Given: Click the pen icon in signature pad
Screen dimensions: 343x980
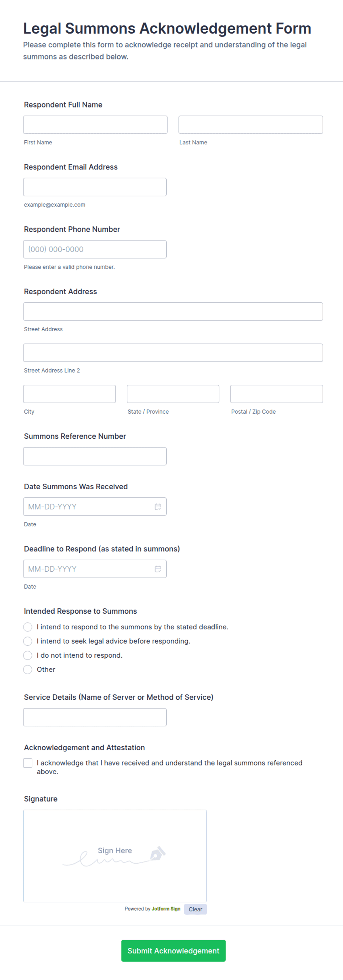Looking at the screenshot, I should click(x=157, y=853).
